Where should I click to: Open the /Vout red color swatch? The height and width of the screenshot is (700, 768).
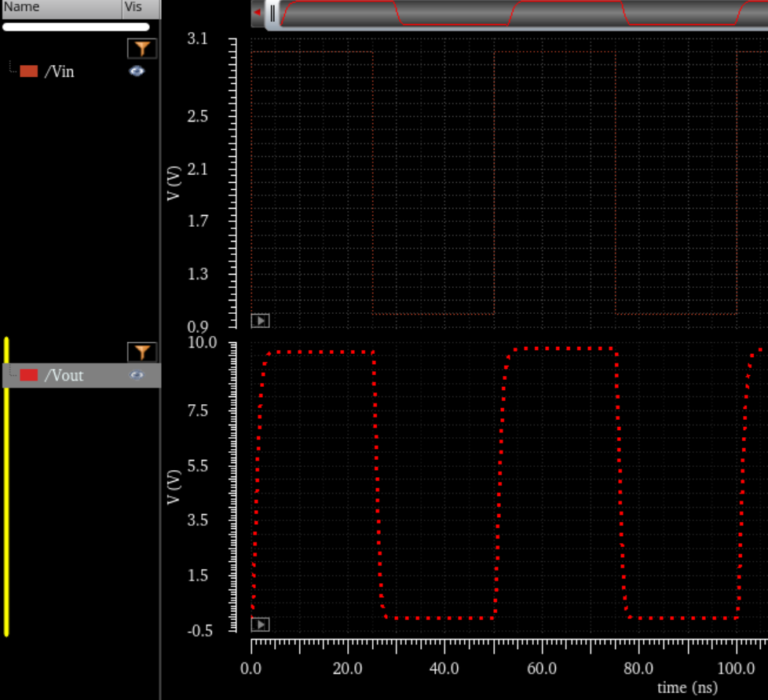pos(29,375)
